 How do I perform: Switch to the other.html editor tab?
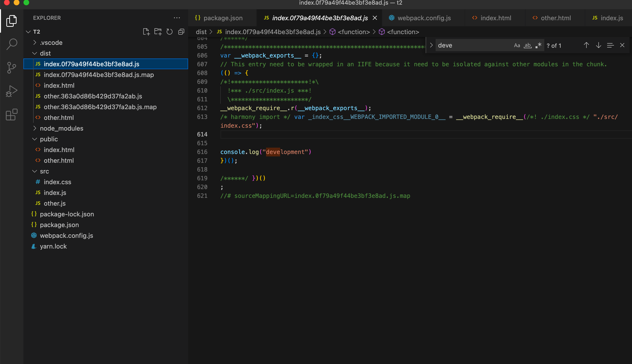coord(555,18)
